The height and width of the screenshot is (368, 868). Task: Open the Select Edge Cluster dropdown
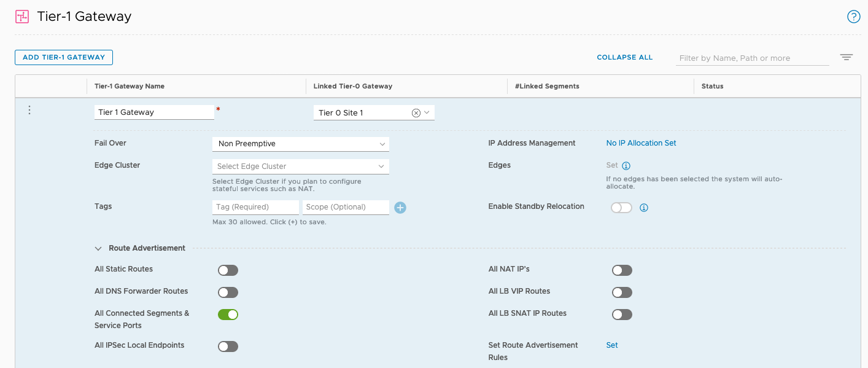300,166
